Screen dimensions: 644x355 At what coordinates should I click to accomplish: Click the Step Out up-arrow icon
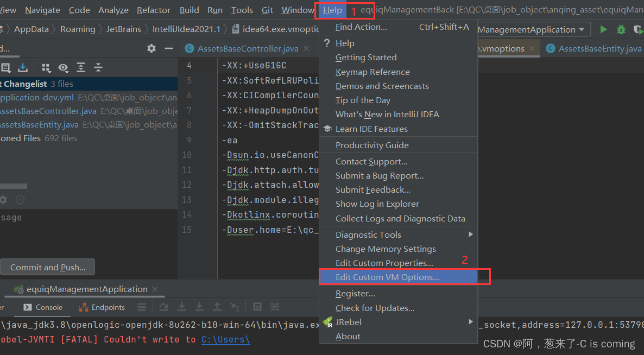tap(217, 307)
